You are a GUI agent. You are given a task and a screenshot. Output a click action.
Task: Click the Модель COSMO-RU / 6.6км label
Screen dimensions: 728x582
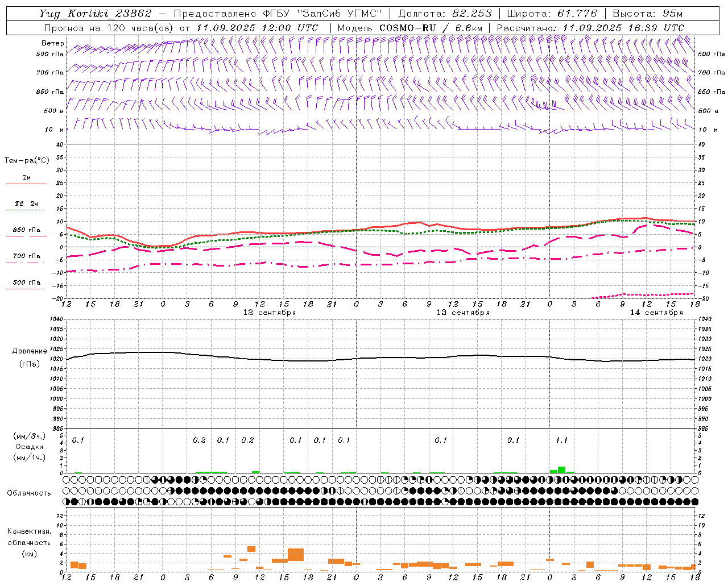410,28
